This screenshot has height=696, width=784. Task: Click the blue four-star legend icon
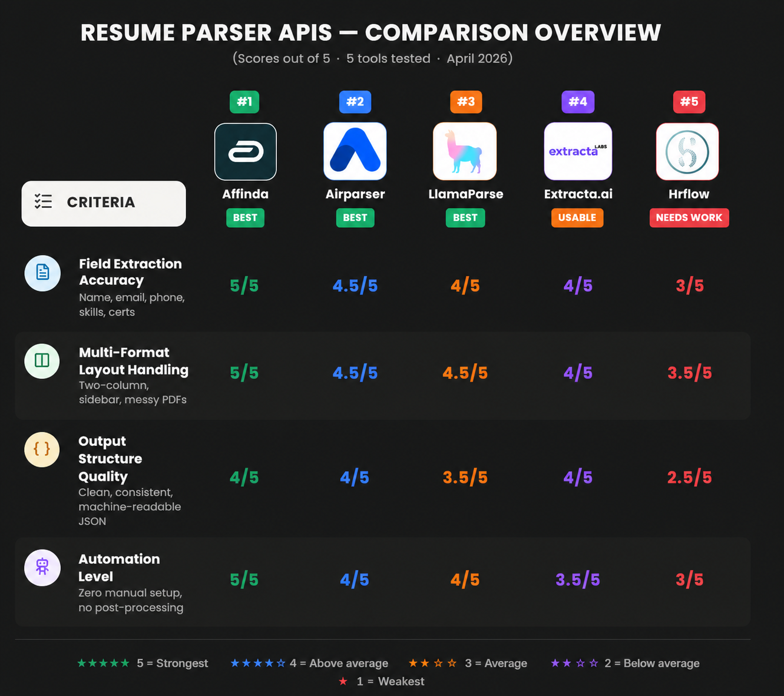[x=258, y=663]
